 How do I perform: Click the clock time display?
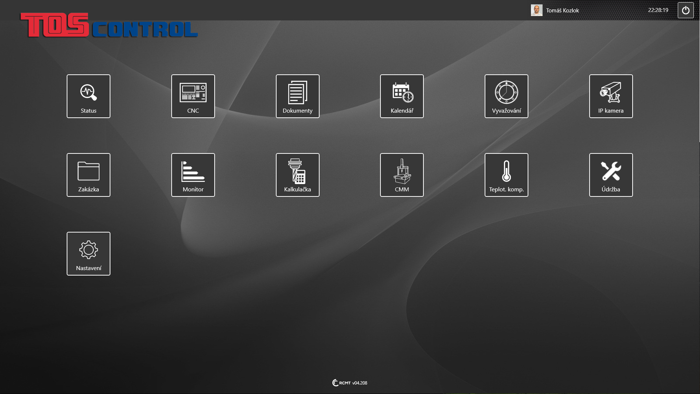point(658,10)
